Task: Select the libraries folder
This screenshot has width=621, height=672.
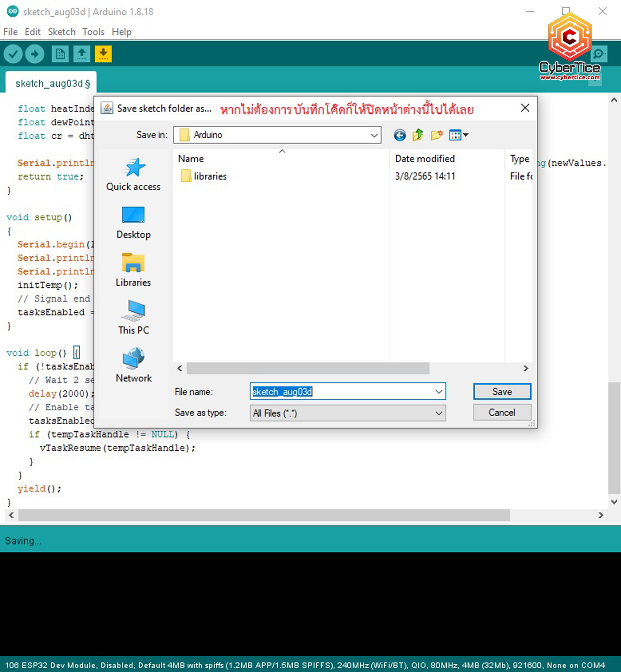Action: click(210, 176)
